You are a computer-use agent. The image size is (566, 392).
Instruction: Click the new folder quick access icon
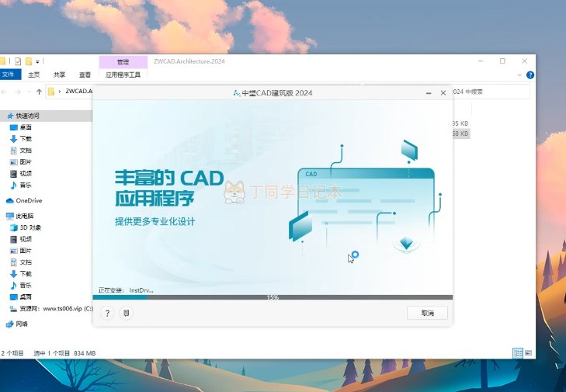click(29, 61)
